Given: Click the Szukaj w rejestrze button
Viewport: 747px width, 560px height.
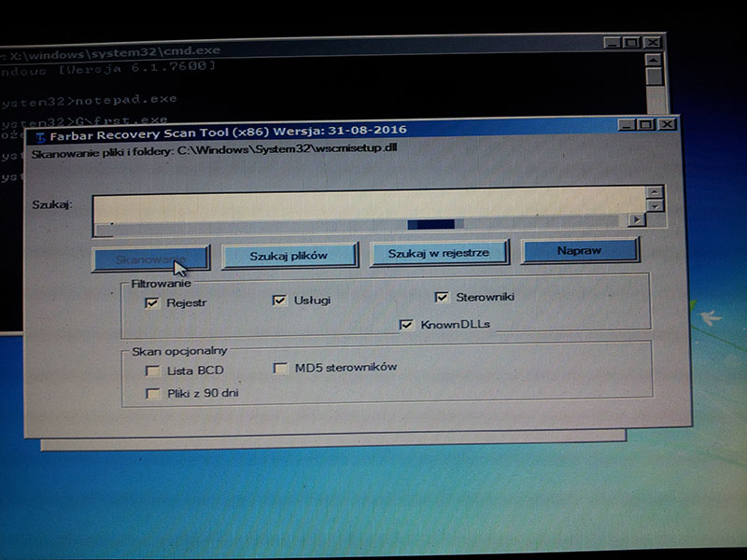Looking at the screenshot, I should (438, 253).
